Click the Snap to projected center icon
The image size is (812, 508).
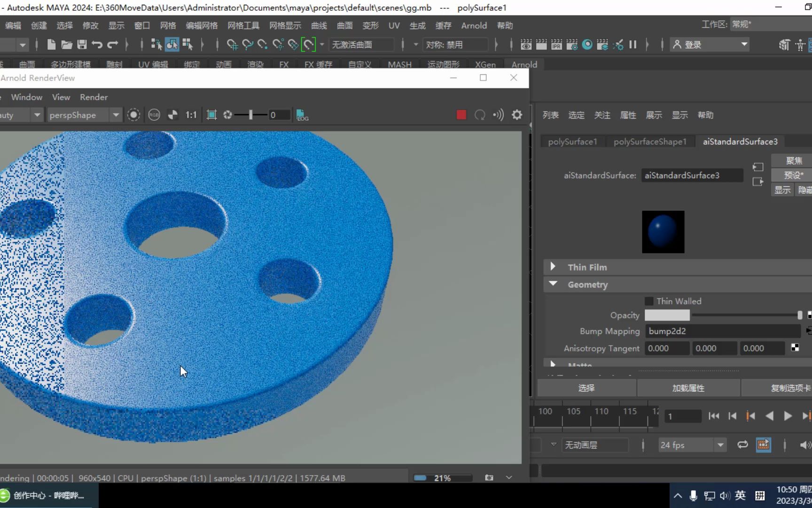coord(278,45)
